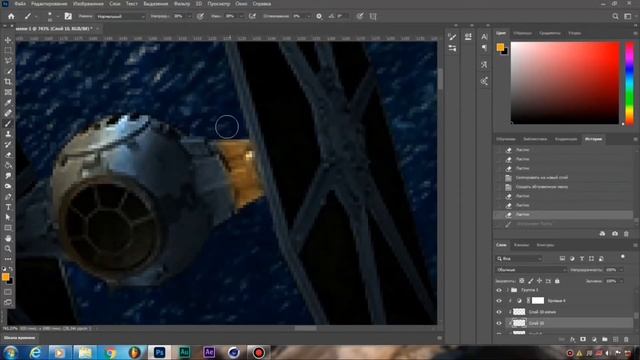Add a layer mask from Layers footer

[x=583, y=339]
